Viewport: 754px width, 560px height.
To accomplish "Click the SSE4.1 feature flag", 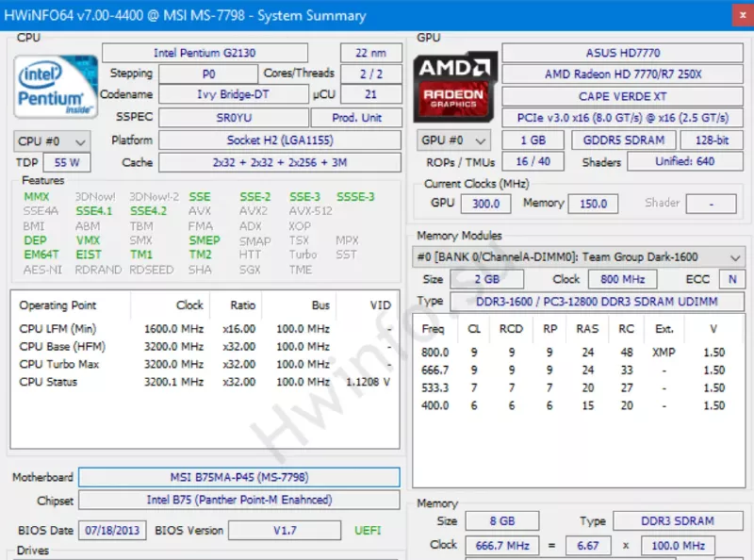I will (93, 211).
